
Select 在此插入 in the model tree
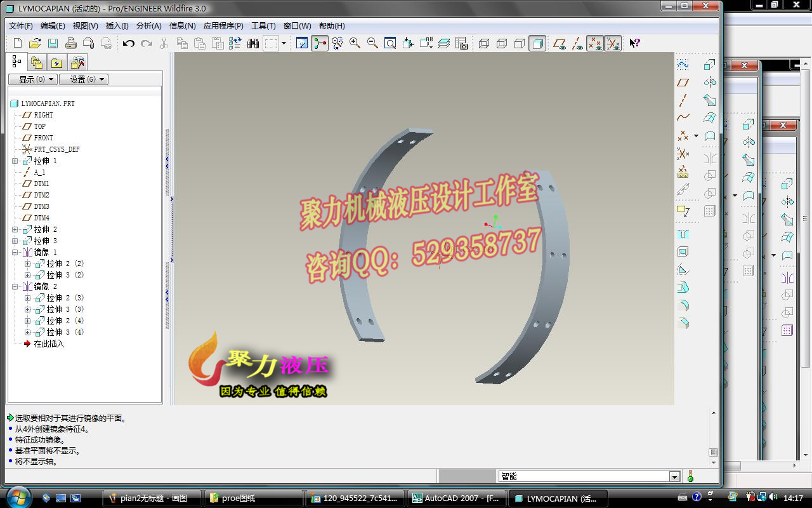pos(49,344)
